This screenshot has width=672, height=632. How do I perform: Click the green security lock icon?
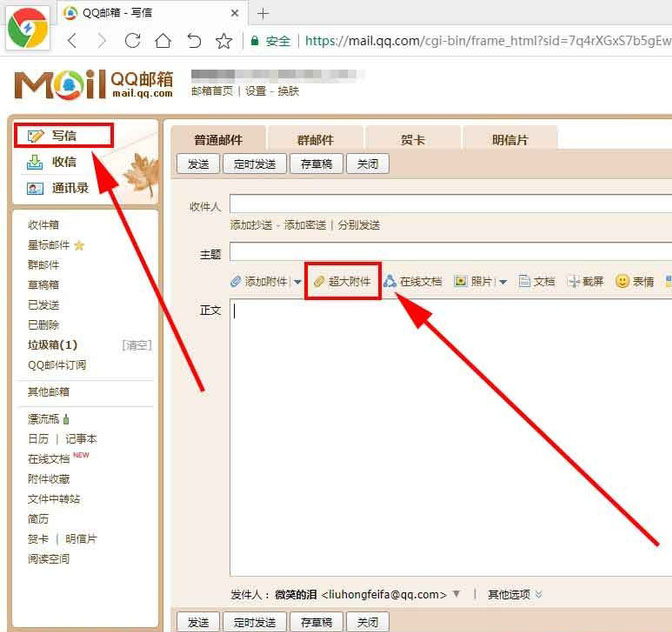[255, 41]
